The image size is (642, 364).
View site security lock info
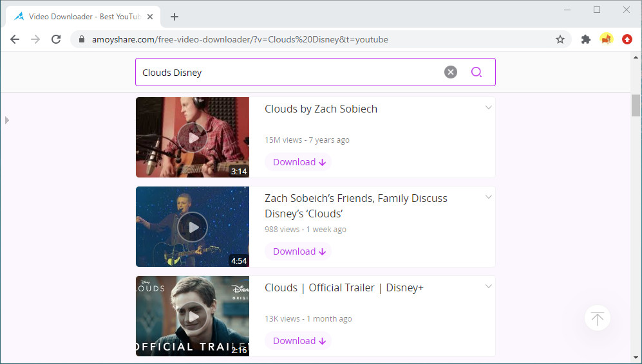[82, 39]
